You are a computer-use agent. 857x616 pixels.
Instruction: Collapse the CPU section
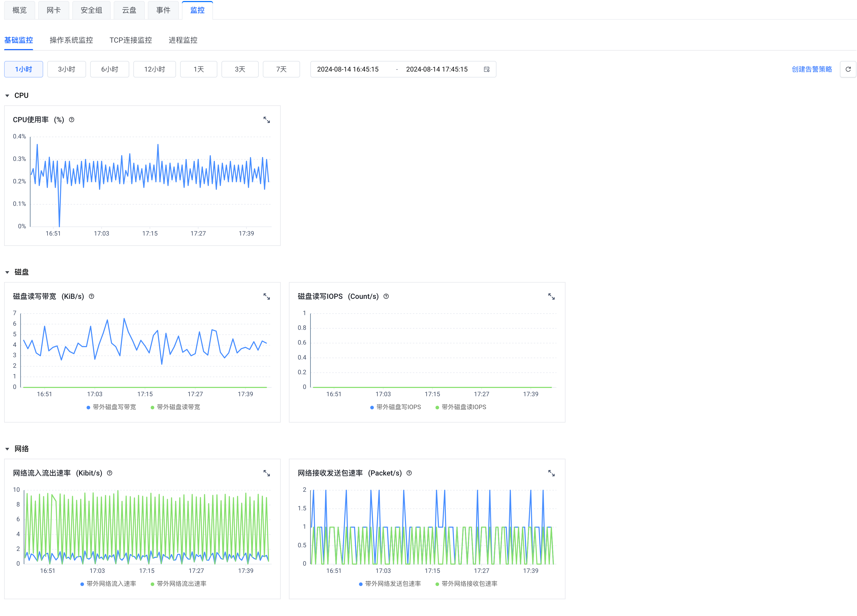(x=7, y=96)
